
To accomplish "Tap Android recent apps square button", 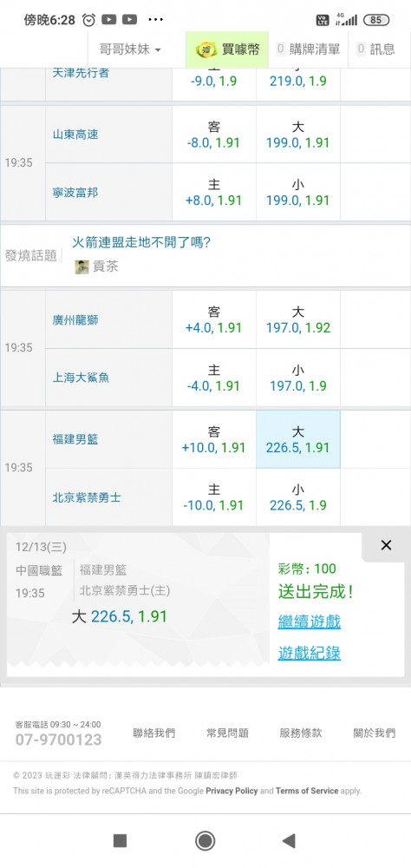I will click(x=120, y=841).
